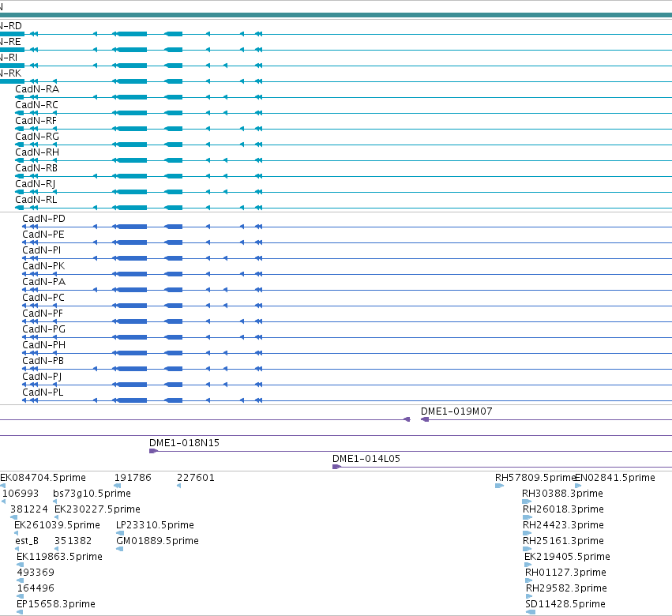Viewport: 672px width, 616px height.
Task: Click the EN02841.5prime EST label
Action: coord(615,478)
